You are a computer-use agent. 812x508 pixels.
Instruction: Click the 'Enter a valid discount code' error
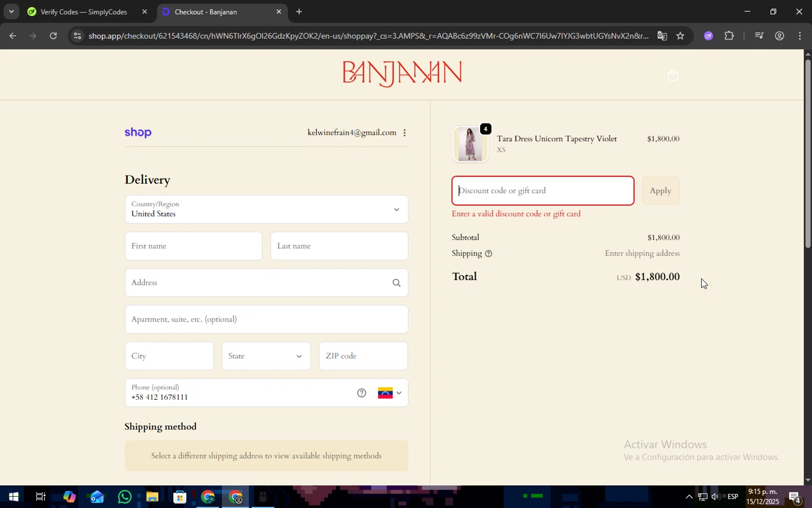coord(516,214)
